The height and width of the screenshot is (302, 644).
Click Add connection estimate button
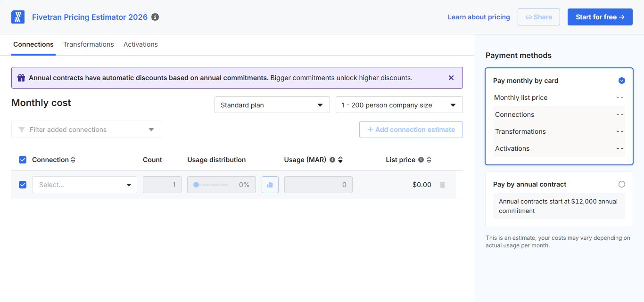tap(411, 130)
